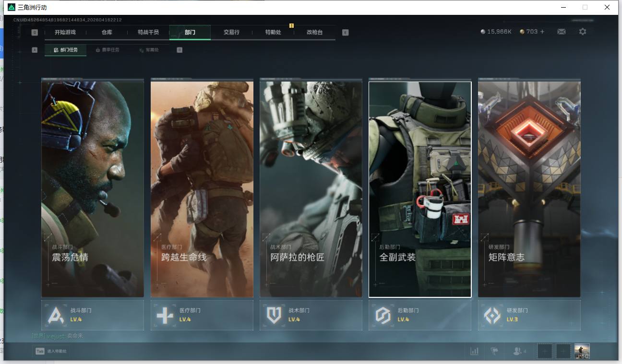The height and width of the screenshot is (364, 622).
Task: Open settings via the gear icon
Action: 582,32
